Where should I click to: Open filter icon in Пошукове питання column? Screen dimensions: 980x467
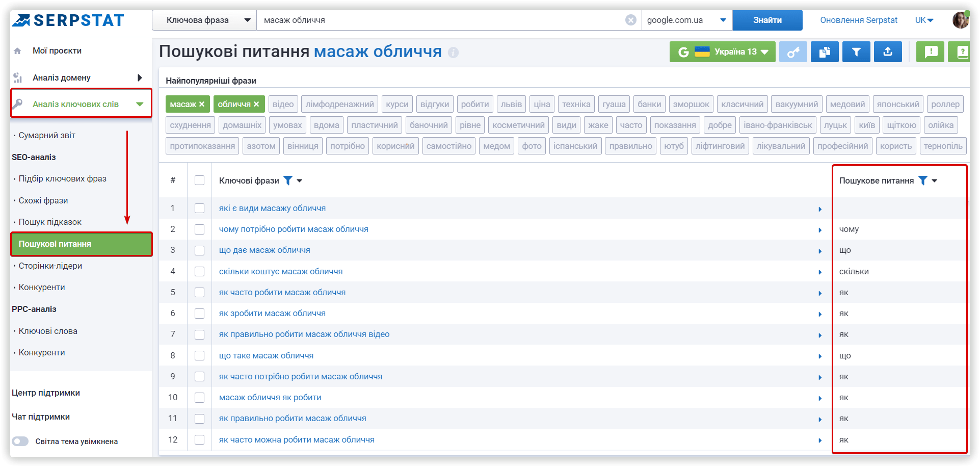click(923, 180)
